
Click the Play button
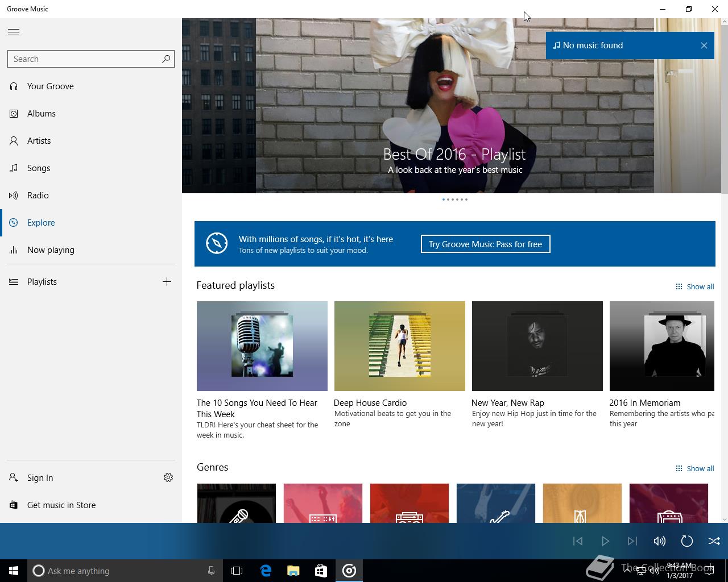pos(605,541)
